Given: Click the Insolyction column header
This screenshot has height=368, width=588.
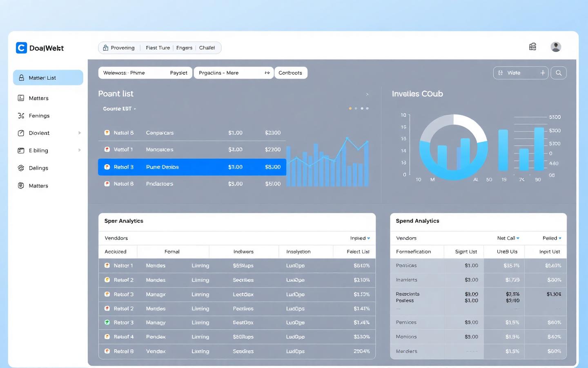Looking at the screenshot, I should (298, 251).
